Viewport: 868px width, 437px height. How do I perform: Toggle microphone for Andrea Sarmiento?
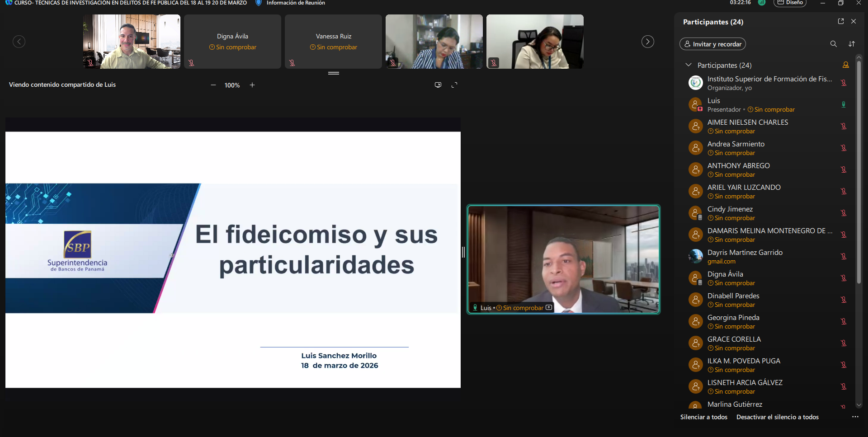(x=843, y=148)
